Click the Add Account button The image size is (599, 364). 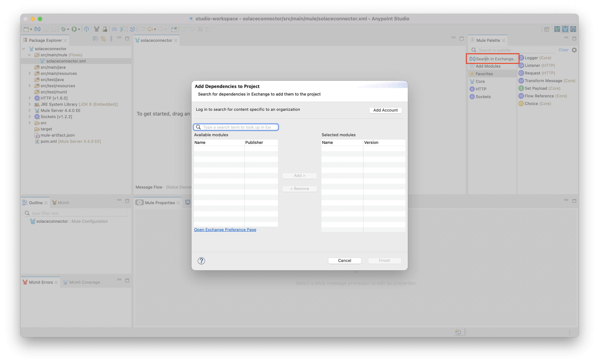click(385, 110)
